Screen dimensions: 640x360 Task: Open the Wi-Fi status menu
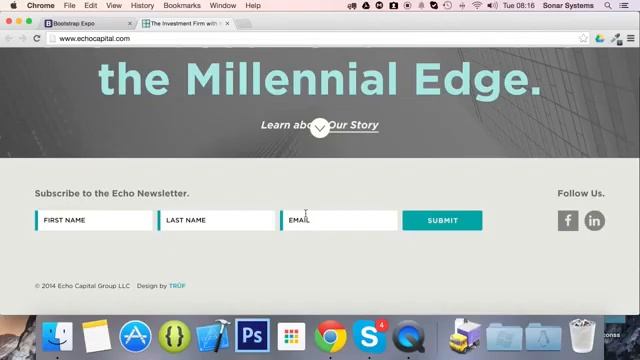[477, 6]
